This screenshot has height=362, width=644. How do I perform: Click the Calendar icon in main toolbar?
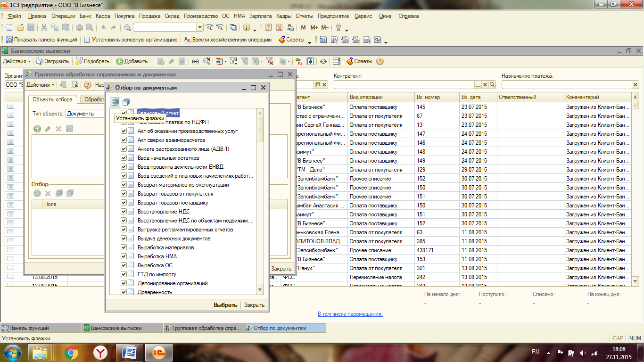click(280, 27)
